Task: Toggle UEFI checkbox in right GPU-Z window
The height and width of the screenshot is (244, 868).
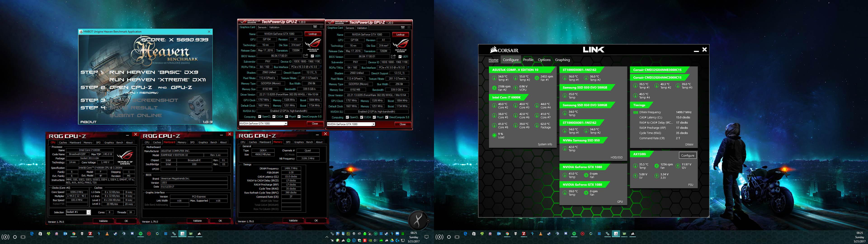Action: point(400,57)
